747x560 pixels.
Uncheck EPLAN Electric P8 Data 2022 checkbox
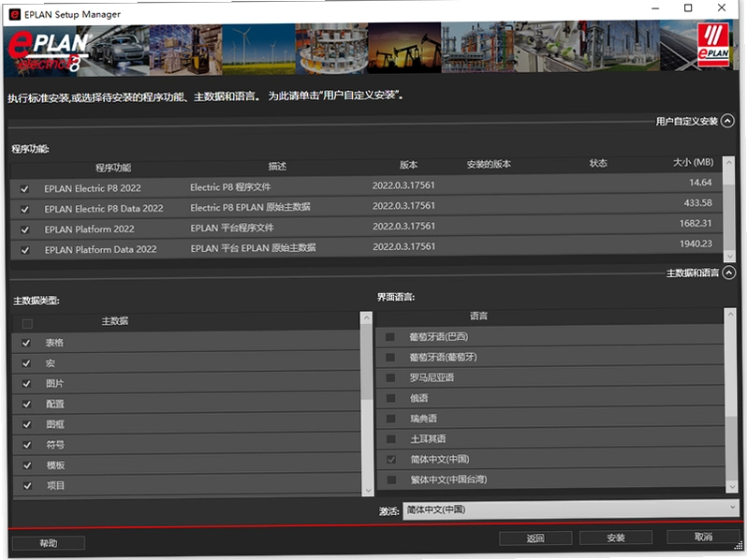[x=24, y=209]
